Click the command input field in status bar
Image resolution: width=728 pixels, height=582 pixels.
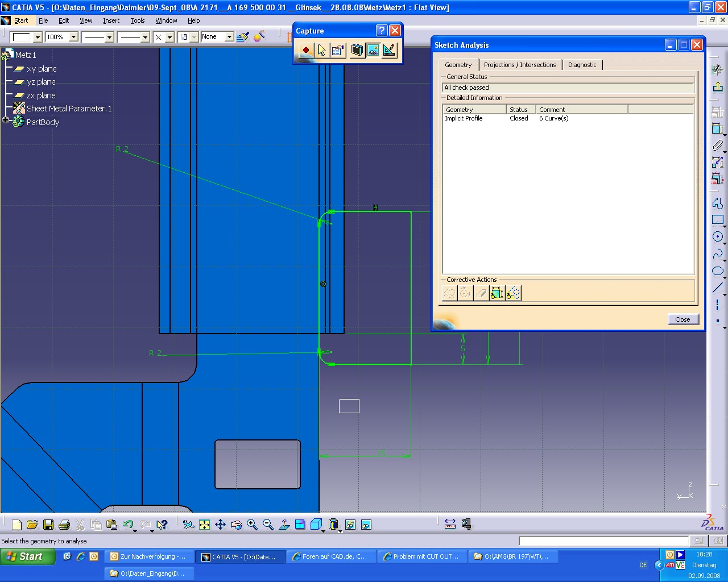[603, 541]
